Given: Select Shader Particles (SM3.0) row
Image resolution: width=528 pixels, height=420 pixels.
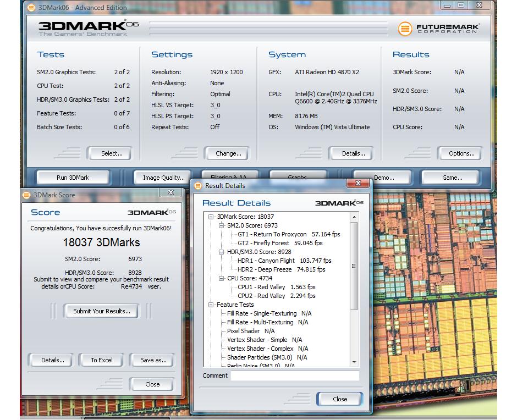Looking at the screenshot, I should point(267,357).
